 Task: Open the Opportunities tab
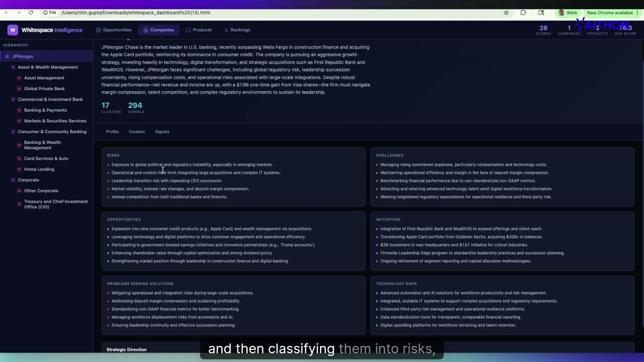pyautogui.click(x=114, y=30)
